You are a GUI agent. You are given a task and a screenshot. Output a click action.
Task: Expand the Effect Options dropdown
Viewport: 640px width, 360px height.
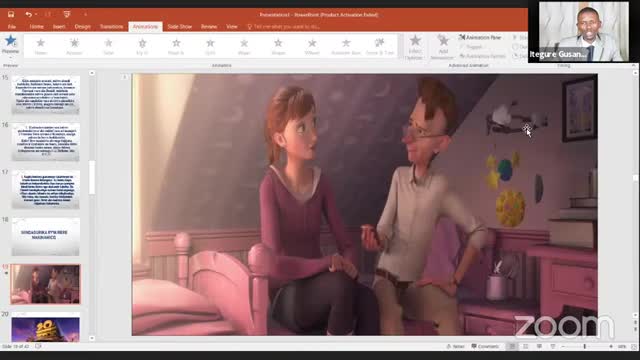tap(414, 47)
